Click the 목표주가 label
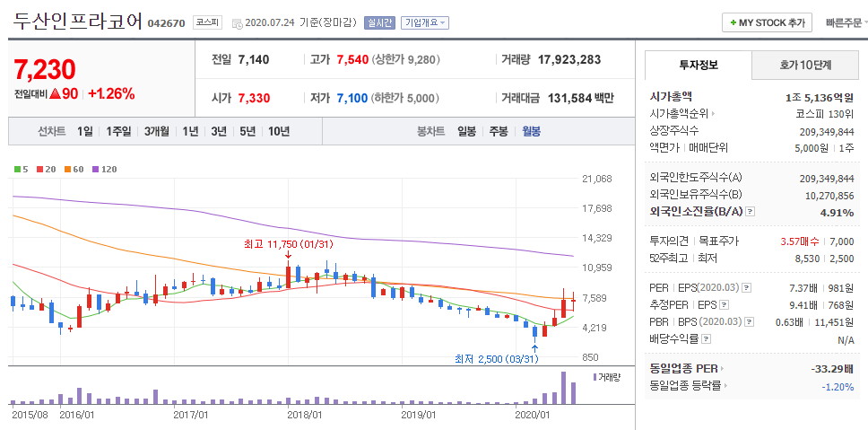868x430 pixels. pyautogui.click(x=718, y=241)
